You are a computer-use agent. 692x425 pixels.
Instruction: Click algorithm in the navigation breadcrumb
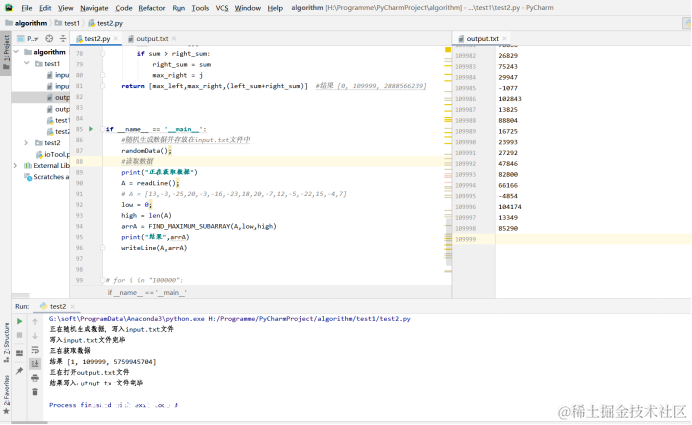(x=26, y=23)
